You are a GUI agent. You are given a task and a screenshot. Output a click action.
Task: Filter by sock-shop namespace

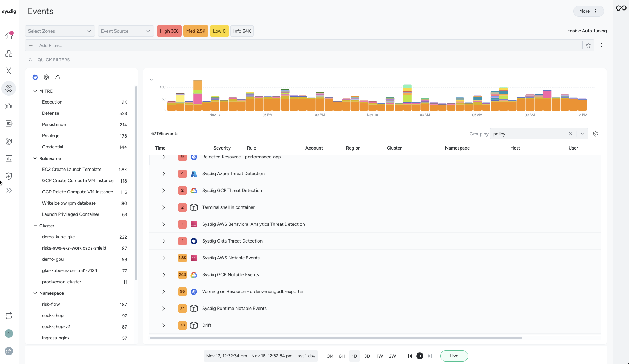[53, 316]
